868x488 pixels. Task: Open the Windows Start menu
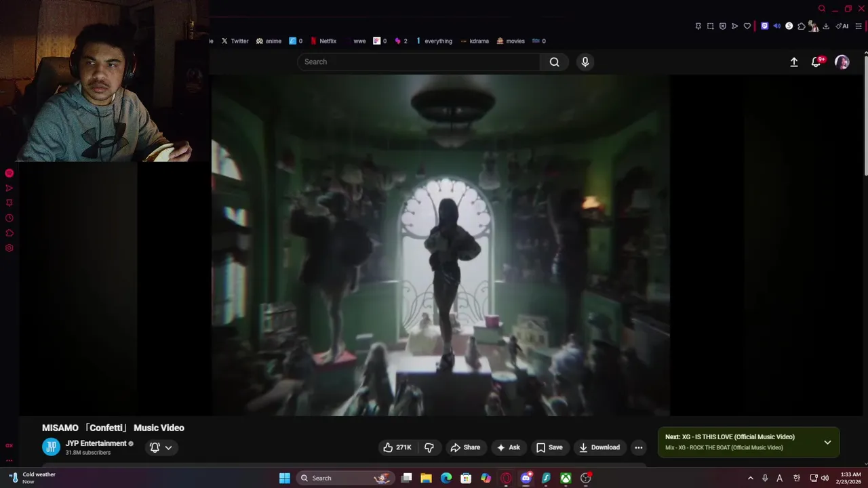tap(285, 479)
